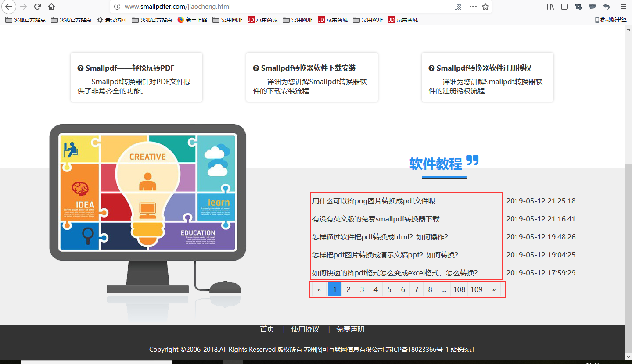Go to pagination page 6
Screen dimensions: 632x364
coord(403,289)
